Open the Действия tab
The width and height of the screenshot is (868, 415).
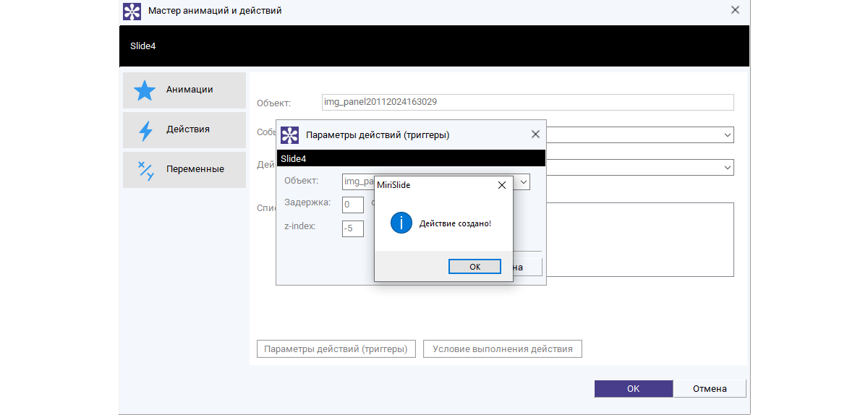(x=184, y=129)
